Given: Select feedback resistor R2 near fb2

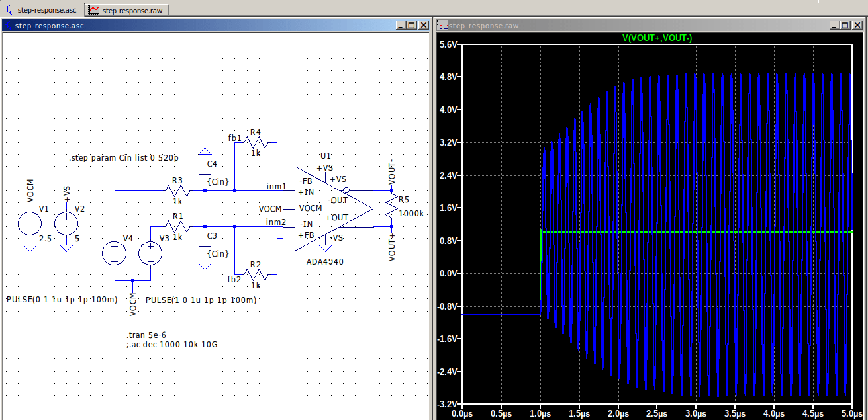Looking at the screenshot, I should (254, 275).
